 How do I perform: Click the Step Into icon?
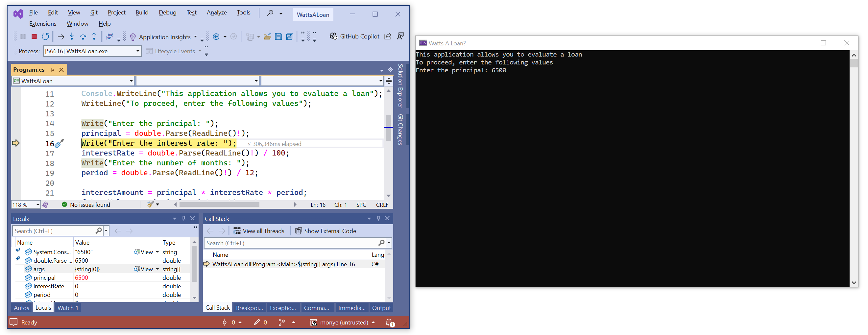tap(72, 36)
